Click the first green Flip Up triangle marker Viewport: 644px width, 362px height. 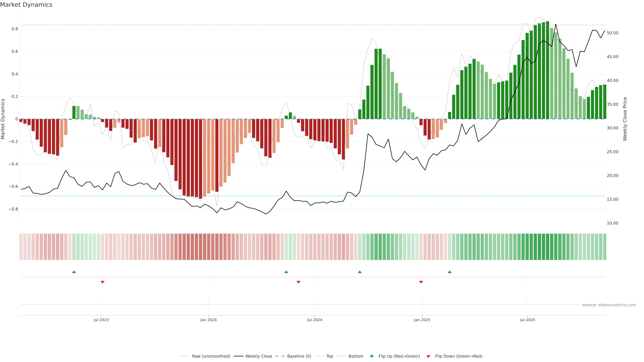(74, 272)
